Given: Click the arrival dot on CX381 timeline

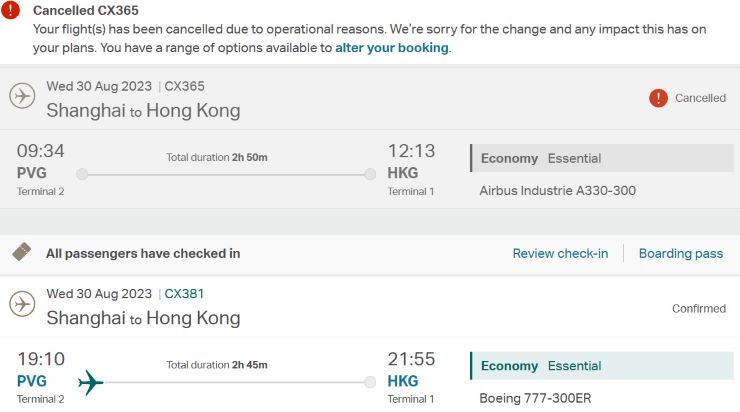Looking at the screenshot, I should pyautogui.click(x=370, y=382).
